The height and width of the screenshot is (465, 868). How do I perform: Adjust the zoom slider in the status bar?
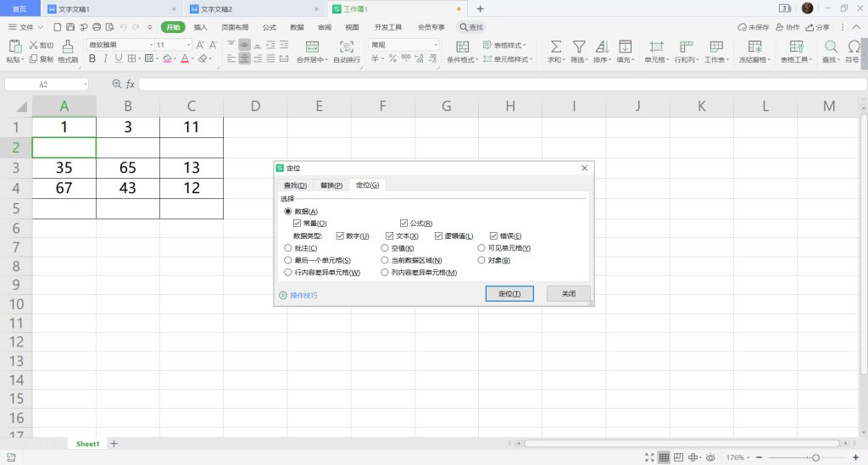coord(815,458)
